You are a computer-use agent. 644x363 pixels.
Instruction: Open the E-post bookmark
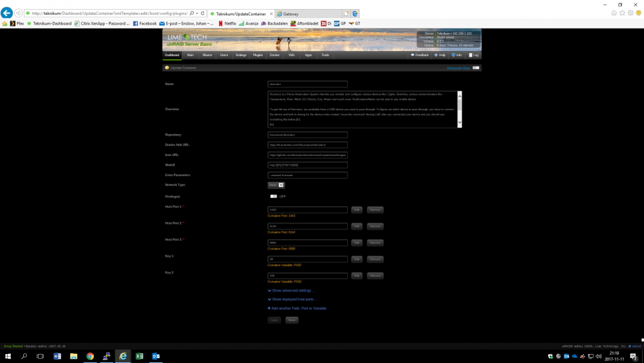pyautogui.click(x=187, y=24)
